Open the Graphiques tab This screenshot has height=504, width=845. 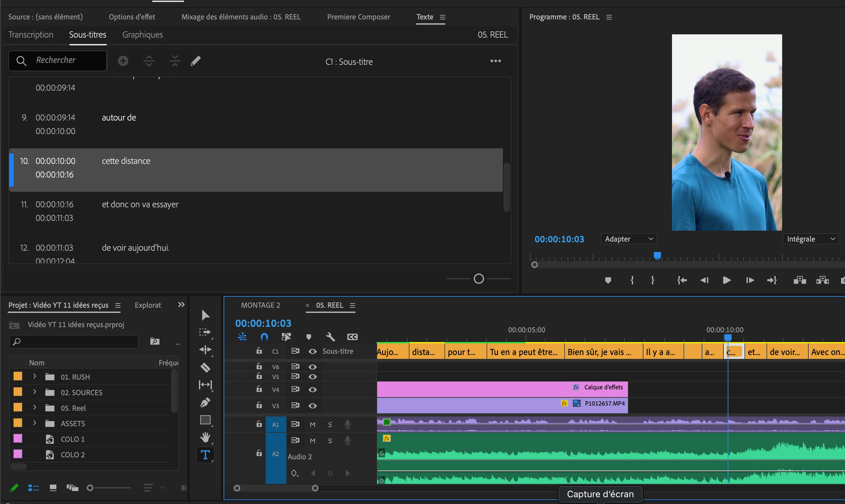(142, 35)
